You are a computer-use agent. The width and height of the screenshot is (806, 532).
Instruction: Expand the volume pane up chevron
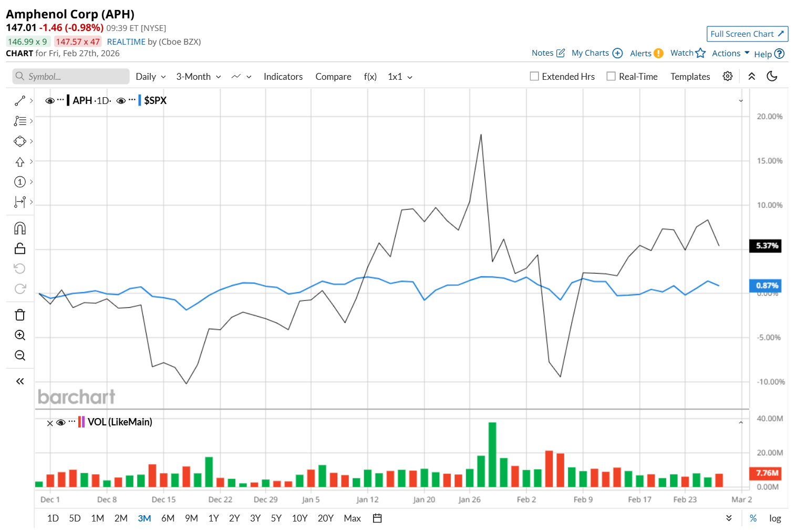741,422
